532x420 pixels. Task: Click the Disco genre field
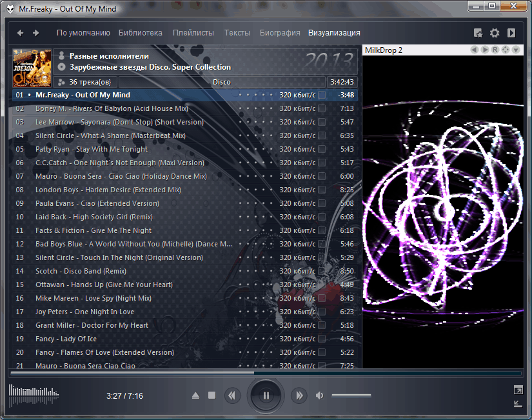222,82
